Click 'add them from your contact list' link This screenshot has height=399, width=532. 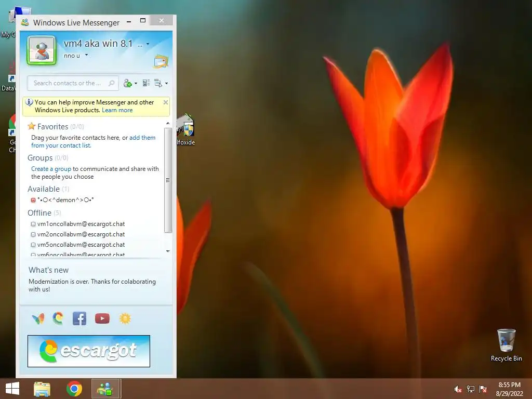(94, 141)
